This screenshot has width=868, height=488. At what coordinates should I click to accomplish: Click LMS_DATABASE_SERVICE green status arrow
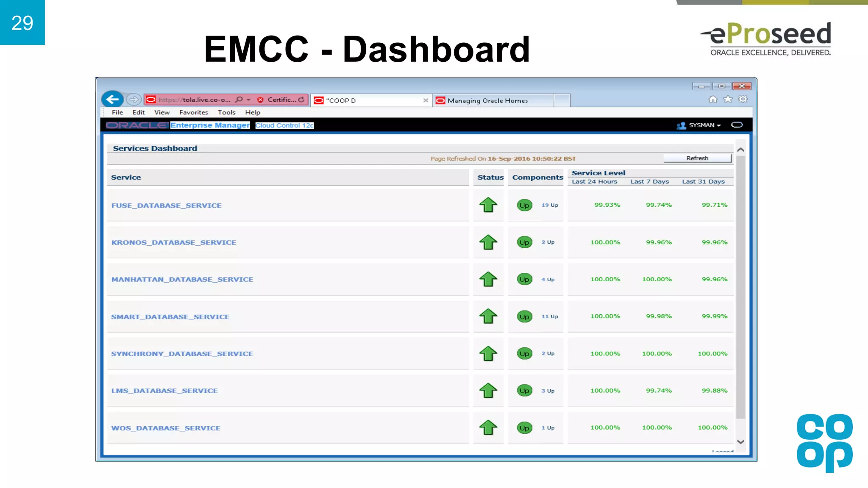488,391
